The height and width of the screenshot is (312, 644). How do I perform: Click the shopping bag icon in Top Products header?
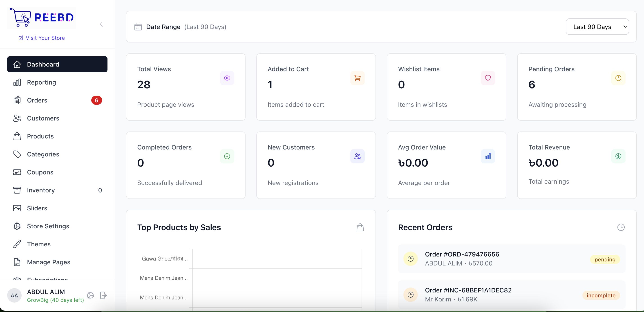click(x=360, y=227)
